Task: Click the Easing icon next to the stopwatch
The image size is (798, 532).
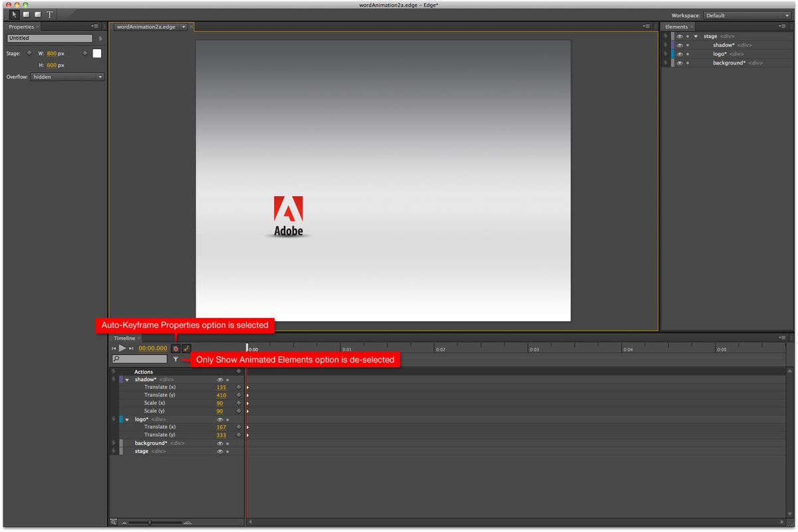Action: (x=186, y=348)
